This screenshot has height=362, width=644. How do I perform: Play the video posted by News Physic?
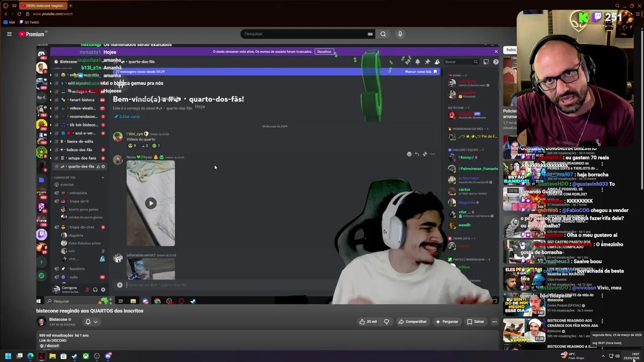click(x=150, y=203)
